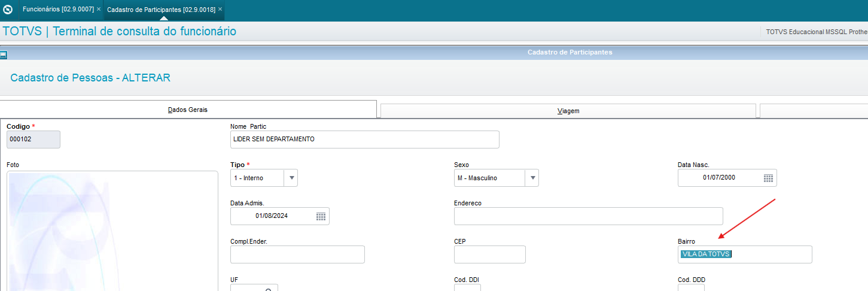This screenshot has height=291, width=868.
Task: Open the Data Admis. calendar picker
Action: [321, 216]
